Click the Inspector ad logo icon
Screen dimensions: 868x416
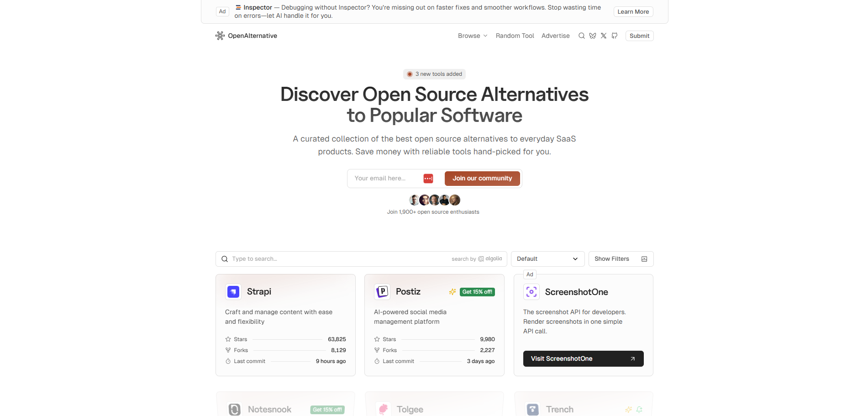238,7
